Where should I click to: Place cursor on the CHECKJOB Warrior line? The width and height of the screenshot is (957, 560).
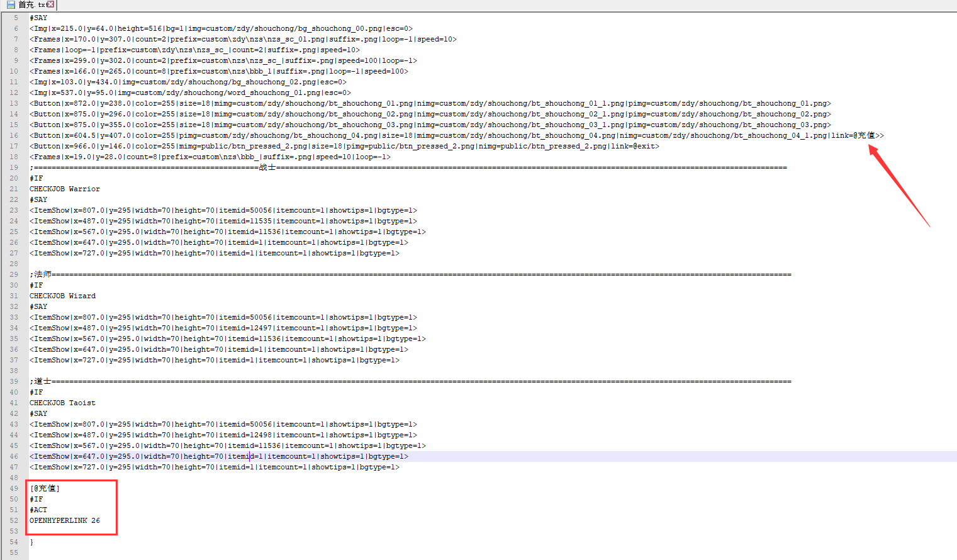[65, 189]
